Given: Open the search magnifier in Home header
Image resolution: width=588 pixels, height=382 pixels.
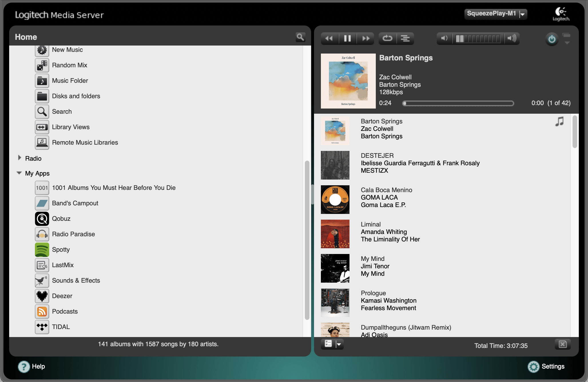Looking at the screenshot, I should [300, 37].
